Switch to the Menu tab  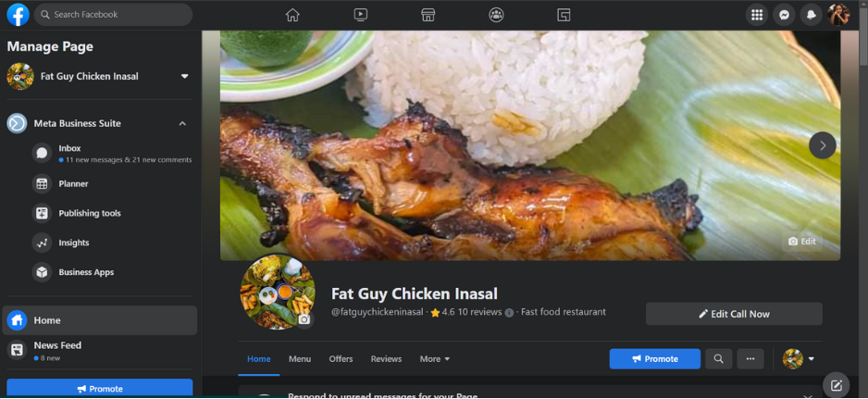(x=300, y=359)
